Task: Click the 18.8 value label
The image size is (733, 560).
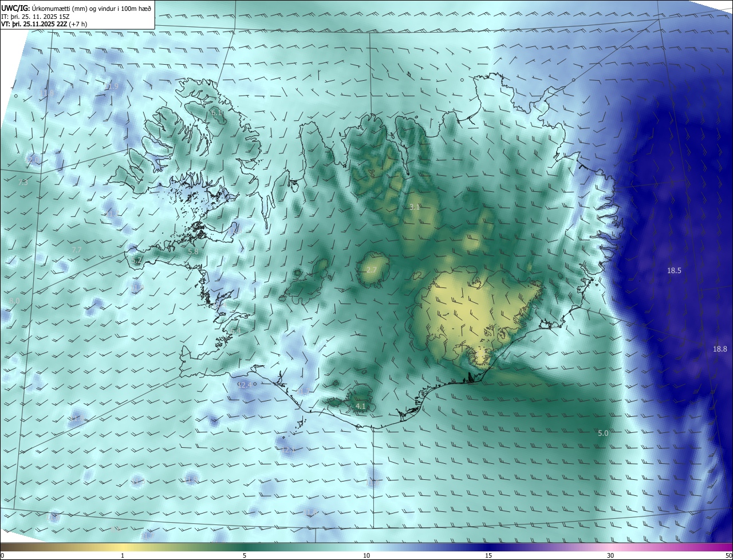Action: (x=720, y=349)
